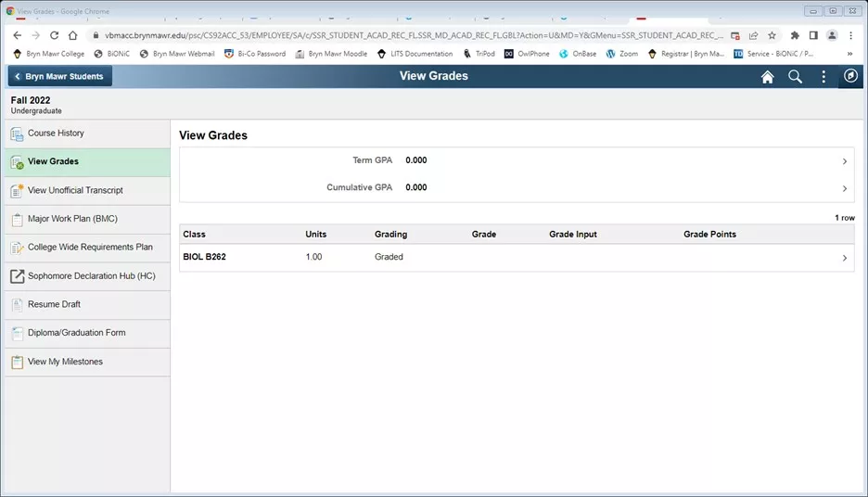Image resolution: width=868 pixels, height=497 pixels.
Task: Go back using browser back arrow
Action: click(18, 35)
